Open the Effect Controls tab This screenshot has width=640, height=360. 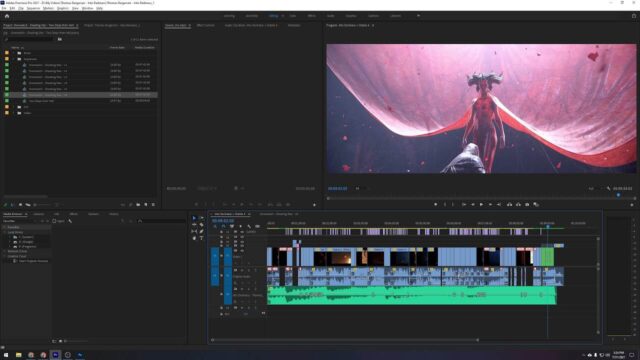coord(206,25)
